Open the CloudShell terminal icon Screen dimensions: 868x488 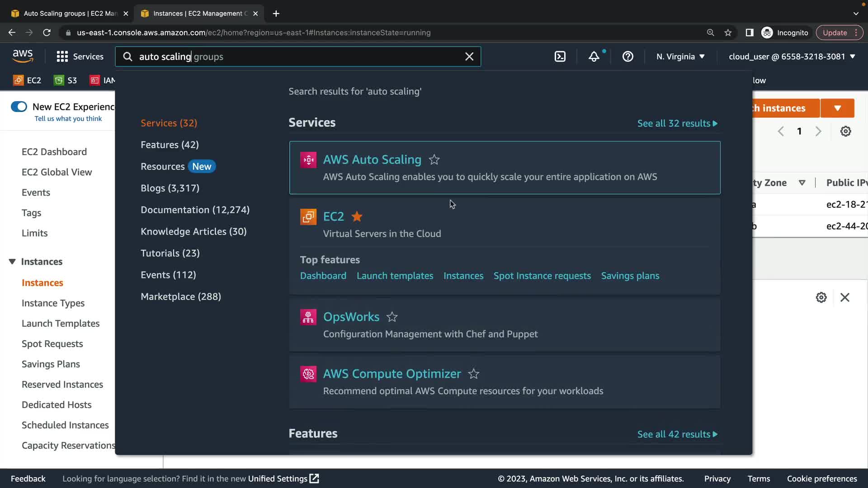click(560, 56)
